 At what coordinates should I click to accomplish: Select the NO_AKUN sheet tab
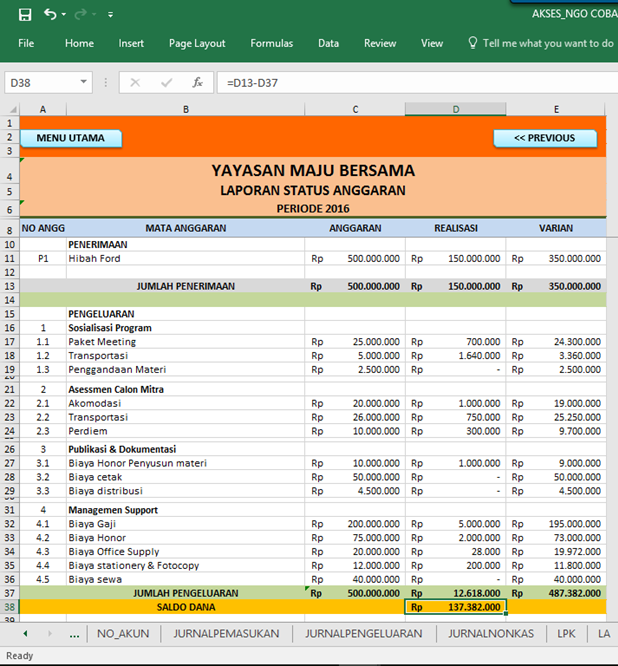point(124,633)
